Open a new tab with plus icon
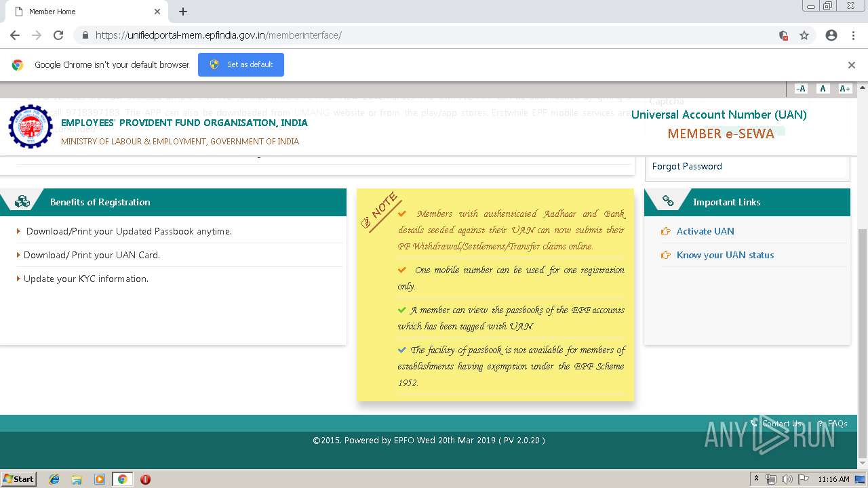The image size is (868, 488). tap(183, 12)
